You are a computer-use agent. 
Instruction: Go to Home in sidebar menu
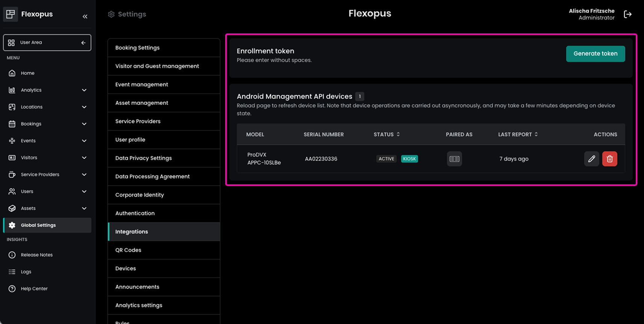pyautogui.click(x=27, y=73)
